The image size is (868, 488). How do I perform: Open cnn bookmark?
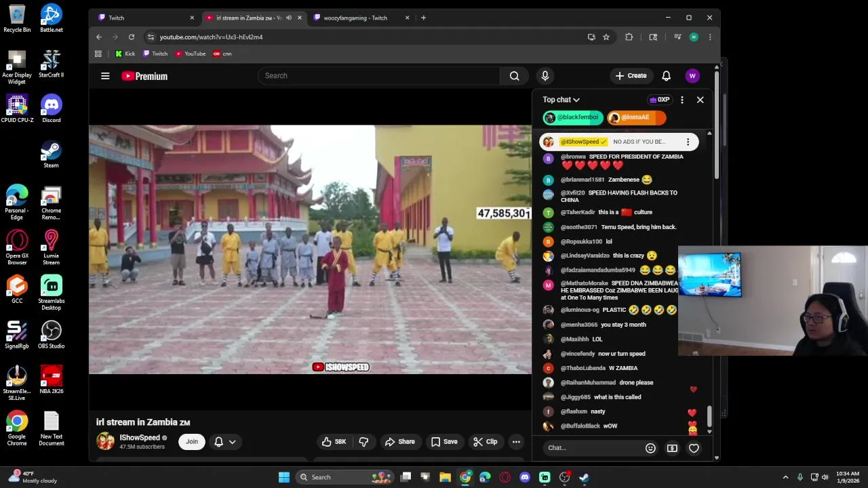tap(222, 54)
